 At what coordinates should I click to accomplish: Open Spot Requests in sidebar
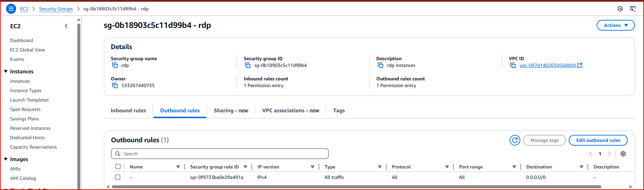click(x=25, y=109)
